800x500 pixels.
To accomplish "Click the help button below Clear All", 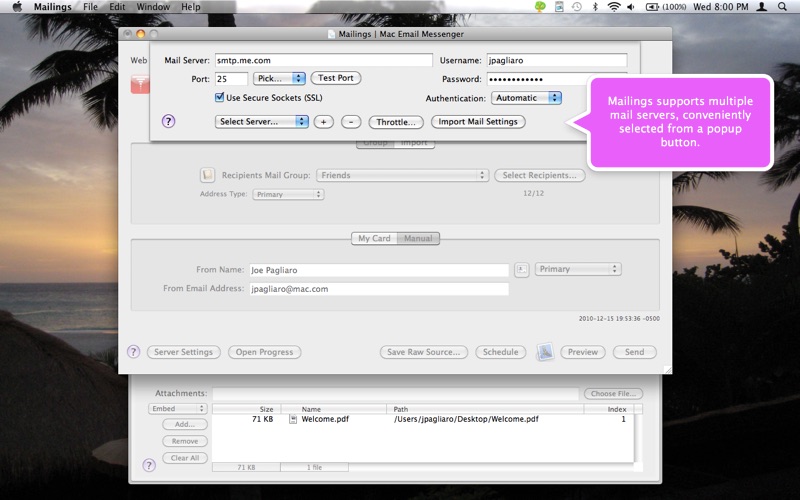I will coord(149,465).
